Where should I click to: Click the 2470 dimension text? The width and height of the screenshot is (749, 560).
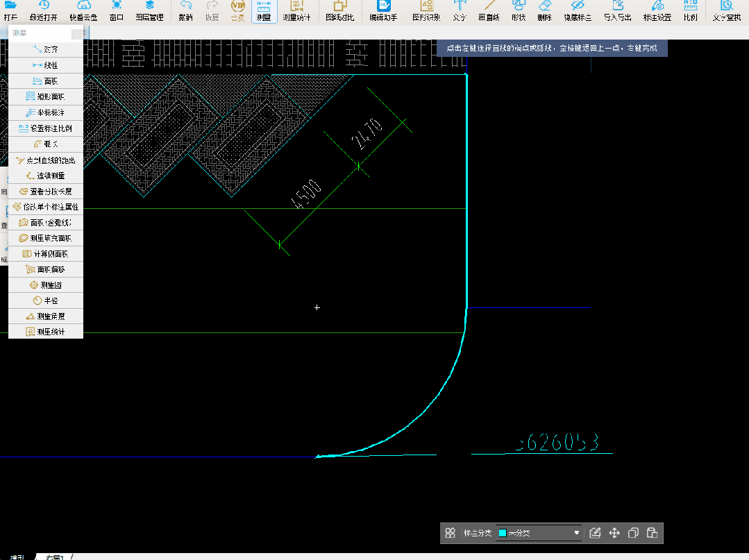(x=367, y=134)
